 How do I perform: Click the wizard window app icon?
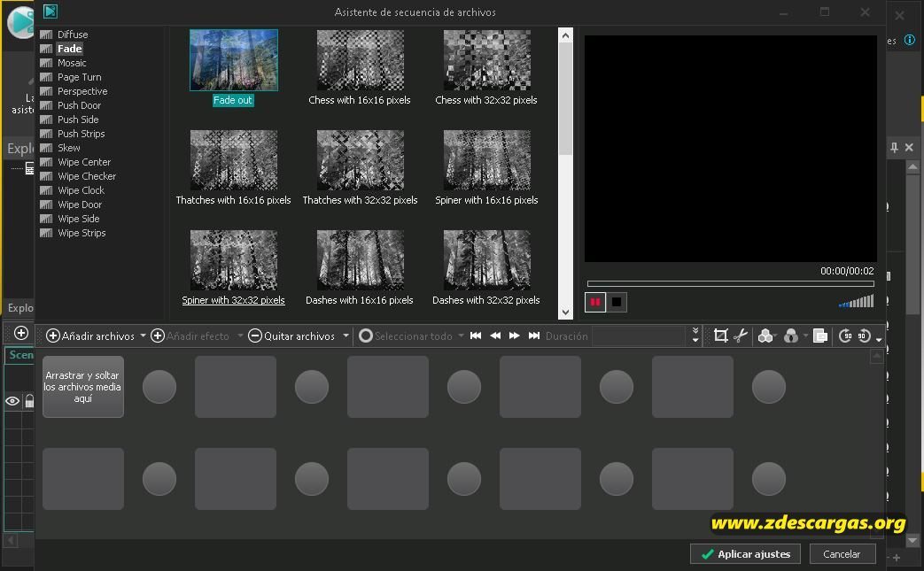[50, 12]
